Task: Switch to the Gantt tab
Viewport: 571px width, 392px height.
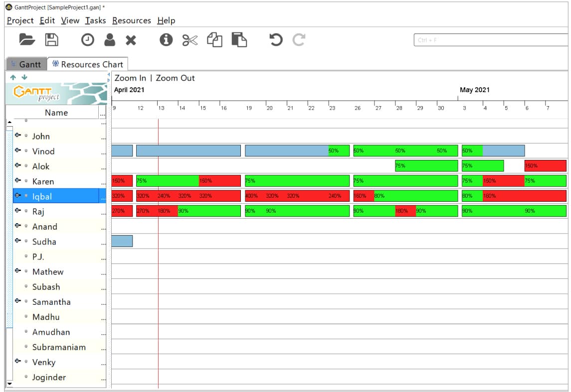Action: (26, 64)
